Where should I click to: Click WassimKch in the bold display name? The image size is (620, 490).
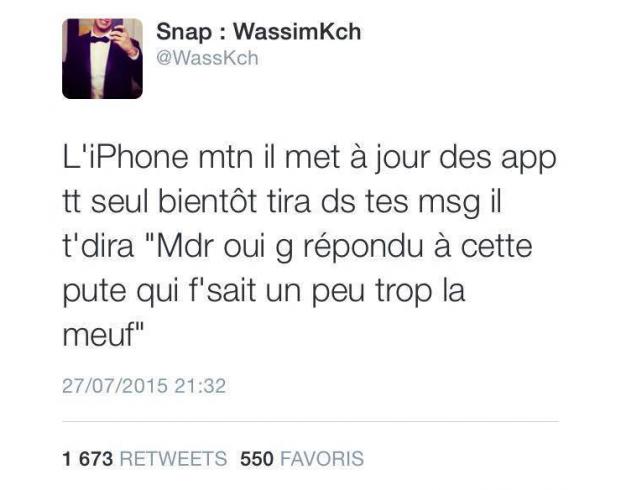point(297,32)
